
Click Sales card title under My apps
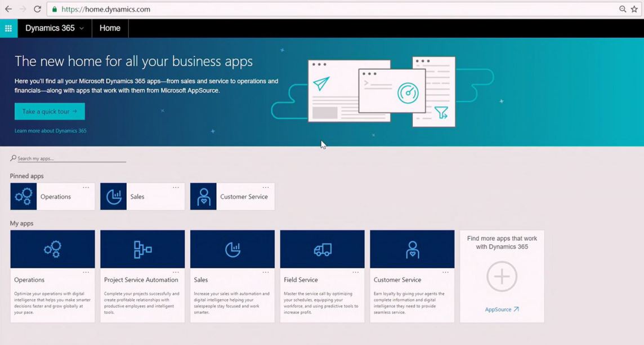click(x=201, y=280)
